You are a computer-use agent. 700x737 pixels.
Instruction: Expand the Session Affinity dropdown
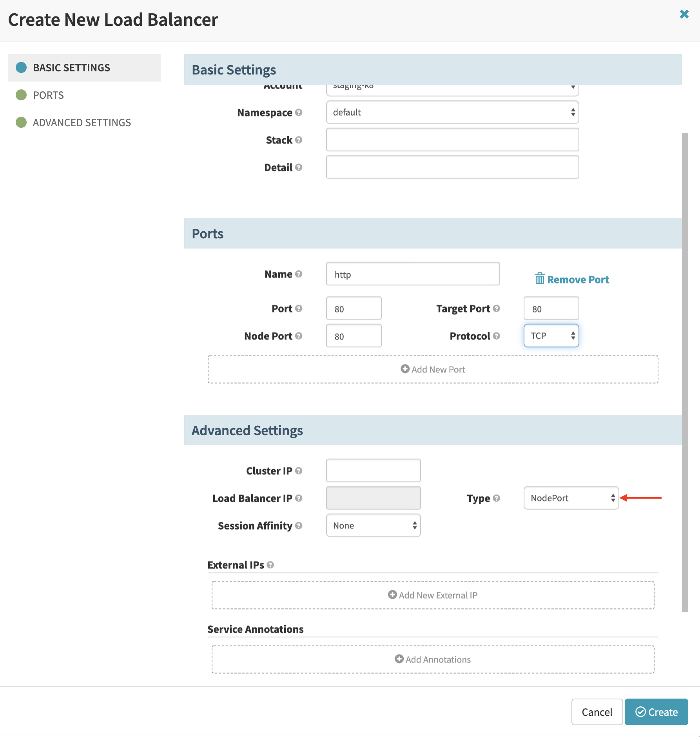(x=373, y=526)
